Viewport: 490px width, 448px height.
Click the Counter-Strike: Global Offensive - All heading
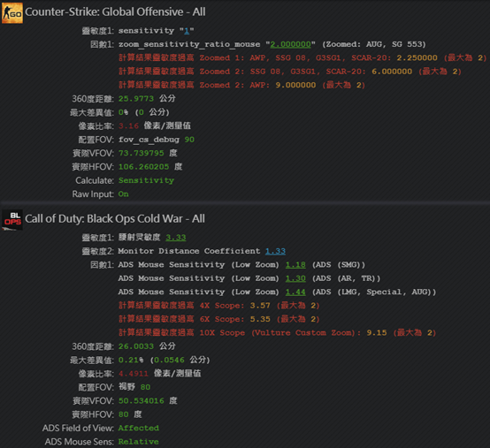pyautogui.click(x=115, y=12)
